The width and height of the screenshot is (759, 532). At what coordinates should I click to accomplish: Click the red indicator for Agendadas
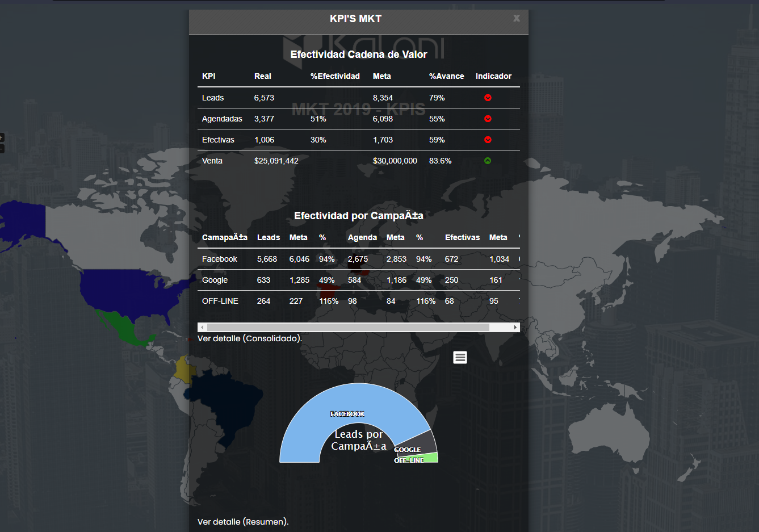click(488, 119)
